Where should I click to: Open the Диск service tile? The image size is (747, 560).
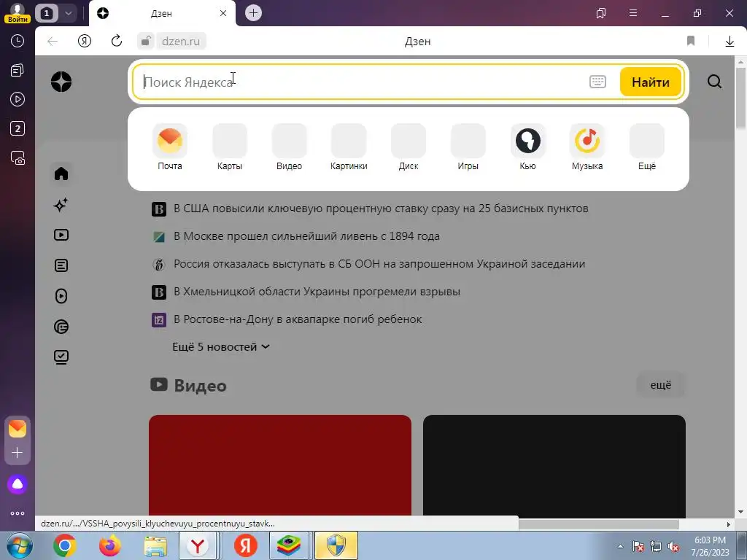(409, 141)
